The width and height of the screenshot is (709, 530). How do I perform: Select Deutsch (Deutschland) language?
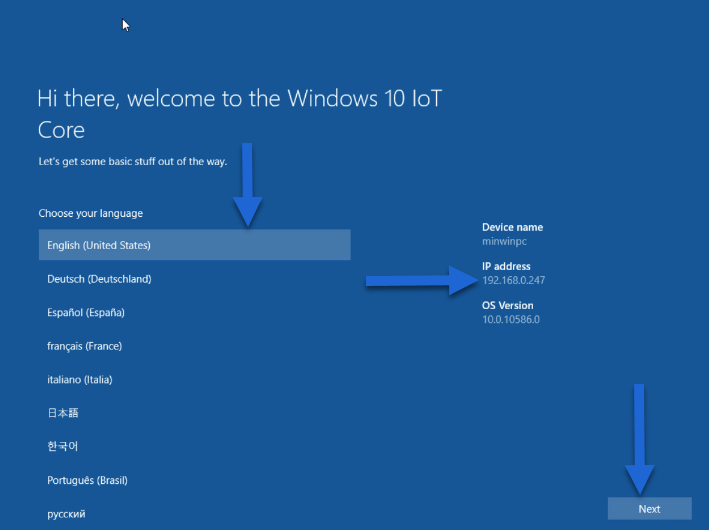coord(194,279)
